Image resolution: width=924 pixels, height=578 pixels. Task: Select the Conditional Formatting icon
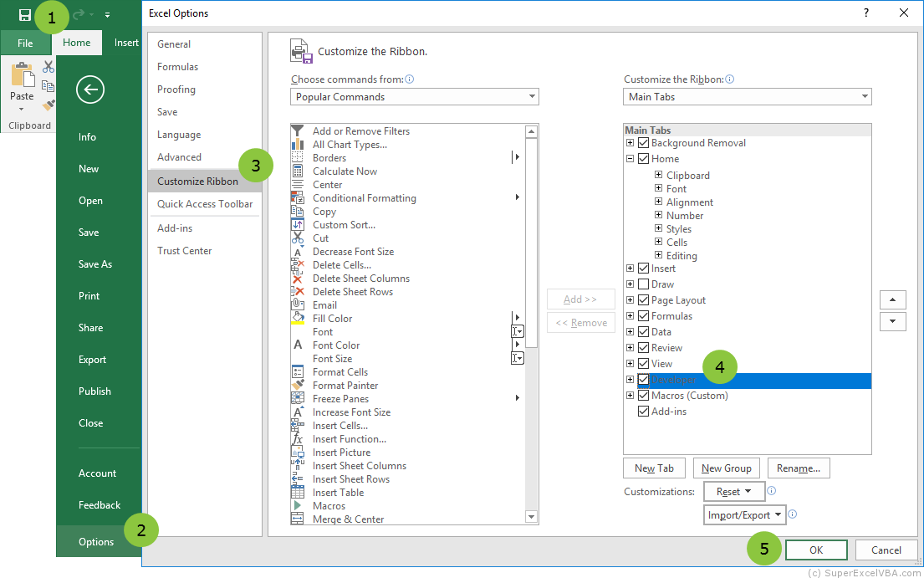point(298,198)
